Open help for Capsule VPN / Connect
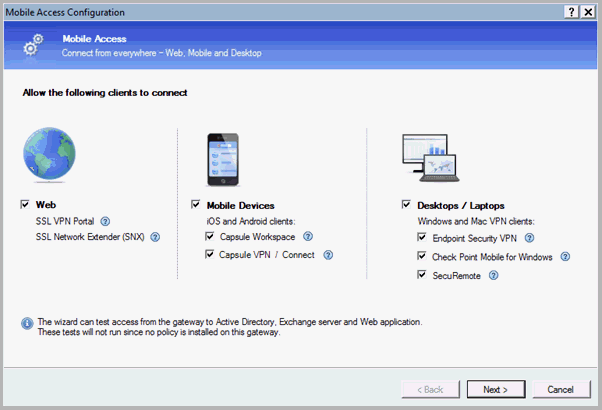The height and width of the screenshot is (410, 602). pyautogui.click(x=327, y=255)
